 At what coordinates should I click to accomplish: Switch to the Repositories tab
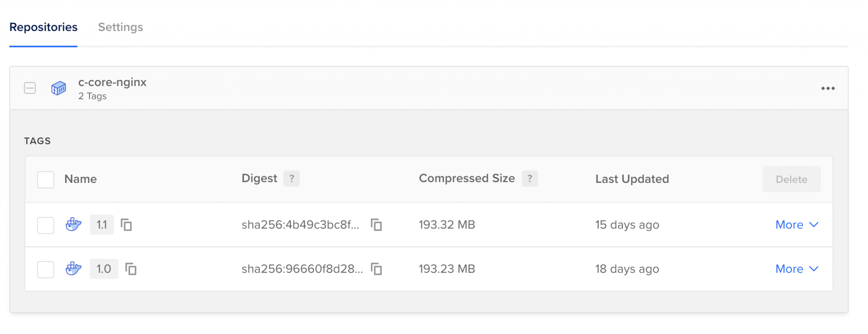coord(43,27)
